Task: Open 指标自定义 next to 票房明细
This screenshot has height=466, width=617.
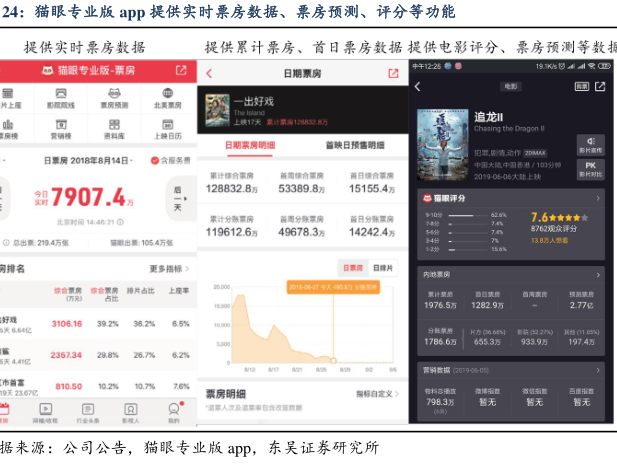Action: 377,394
